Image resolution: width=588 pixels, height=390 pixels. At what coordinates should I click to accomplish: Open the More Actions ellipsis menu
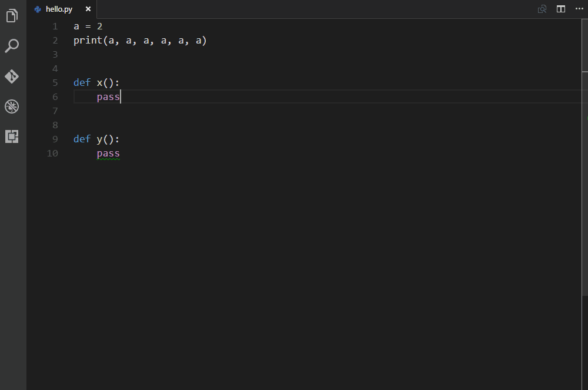pos(579,9)
